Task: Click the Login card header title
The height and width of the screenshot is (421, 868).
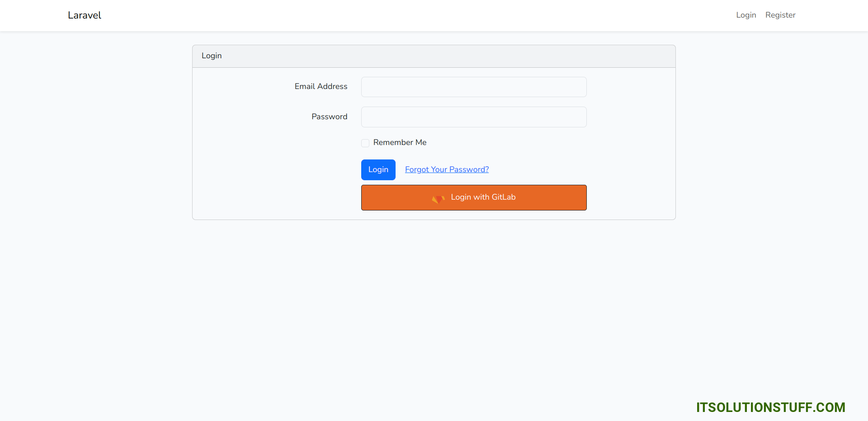Action: (212, 56)
